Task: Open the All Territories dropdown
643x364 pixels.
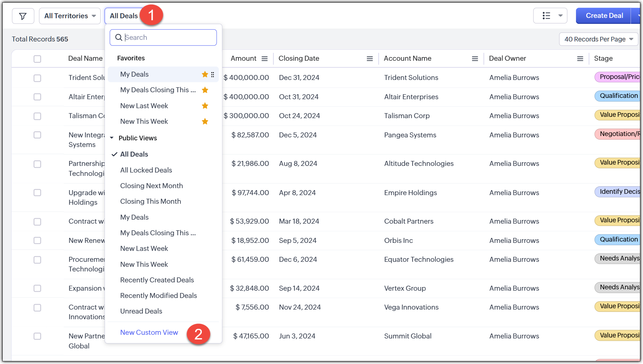Action: (70, 16)
